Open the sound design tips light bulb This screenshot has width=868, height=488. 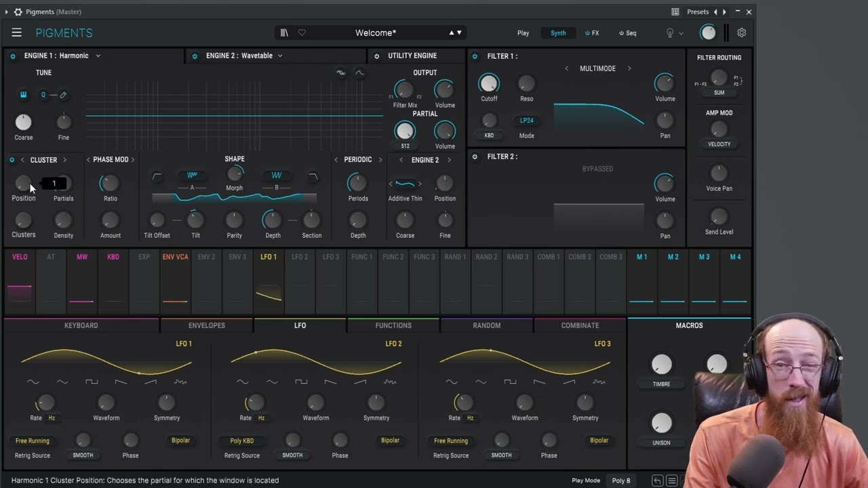pyautogui.click(x=670, y=33)
